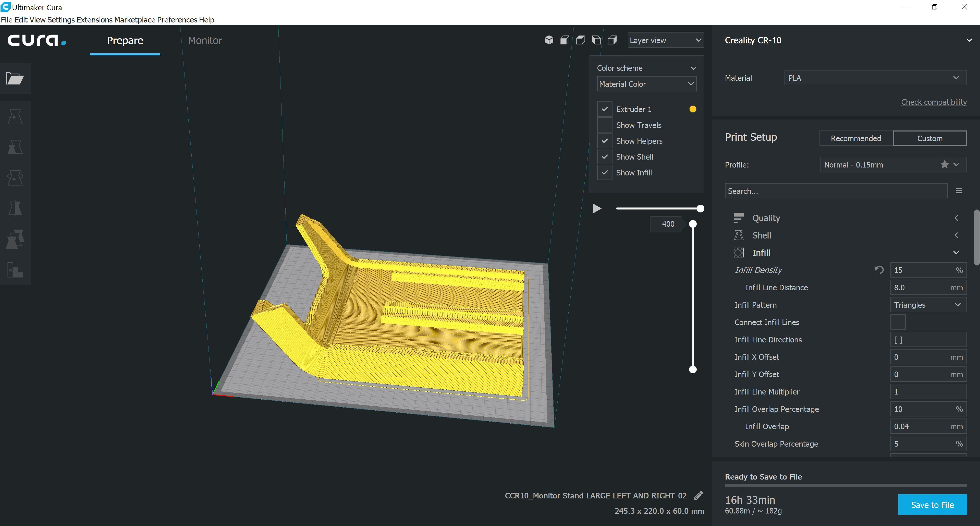The width and height of the screenshot is (980, 526).
Task: Switch to the Monitor tab
Action: (205, 40)
